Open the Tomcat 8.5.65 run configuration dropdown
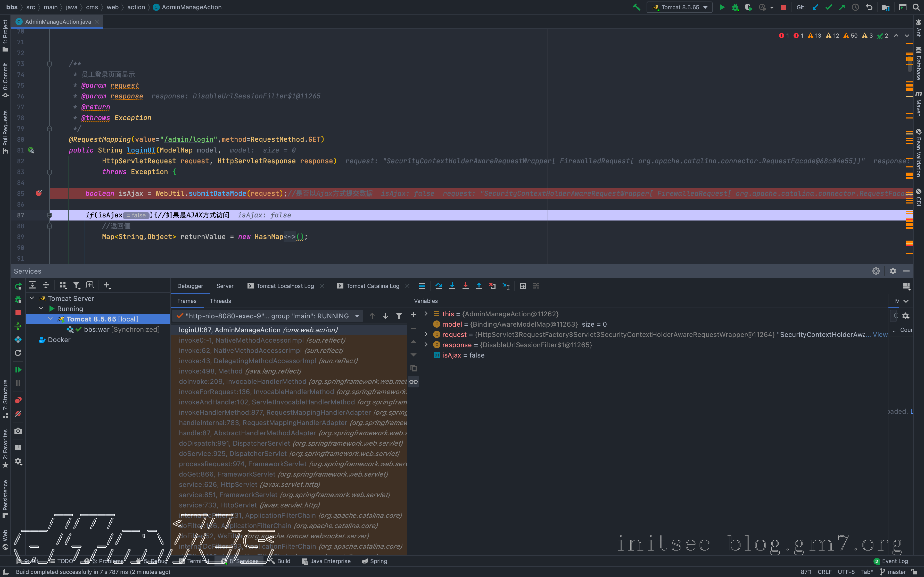This screenshot has height=577, width=924. tap(680, 7)
